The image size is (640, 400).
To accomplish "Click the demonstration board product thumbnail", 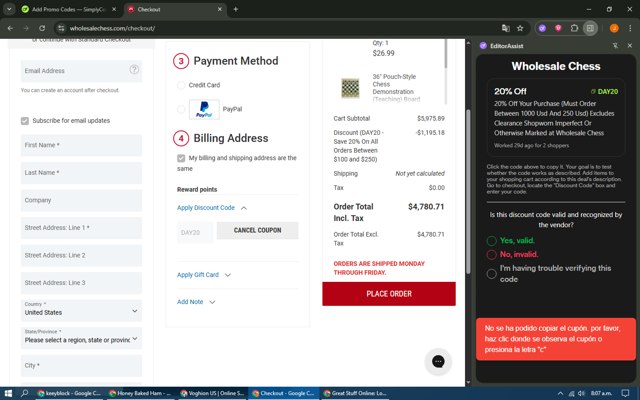I will 350,88.
